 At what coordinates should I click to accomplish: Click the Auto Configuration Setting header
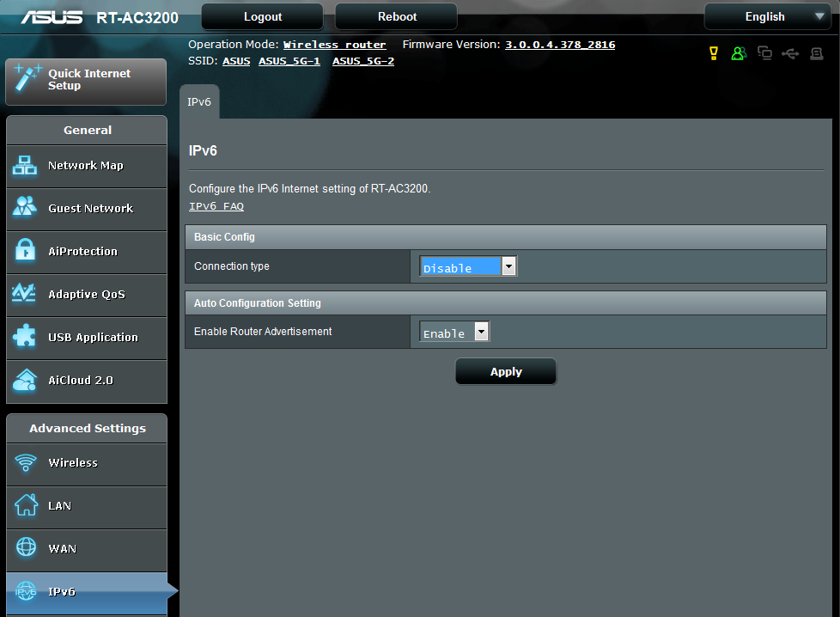point(506,302)
